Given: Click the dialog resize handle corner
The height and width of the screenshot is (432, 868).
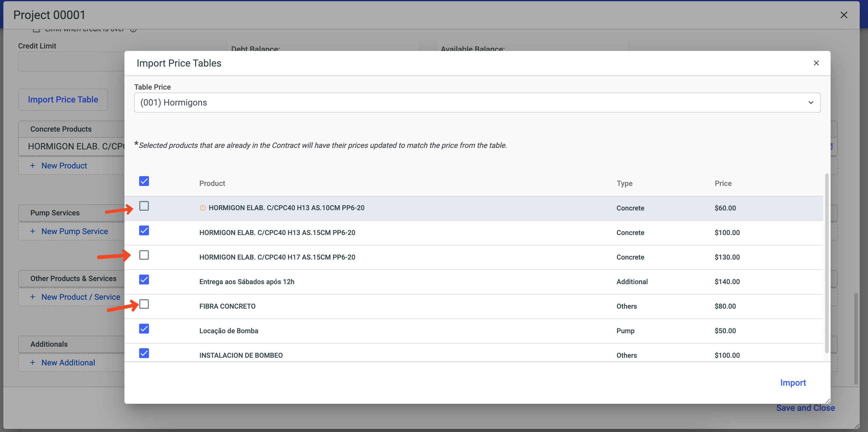Looking at the screenshot, I should pyautogui.click(x=827, y=401).
